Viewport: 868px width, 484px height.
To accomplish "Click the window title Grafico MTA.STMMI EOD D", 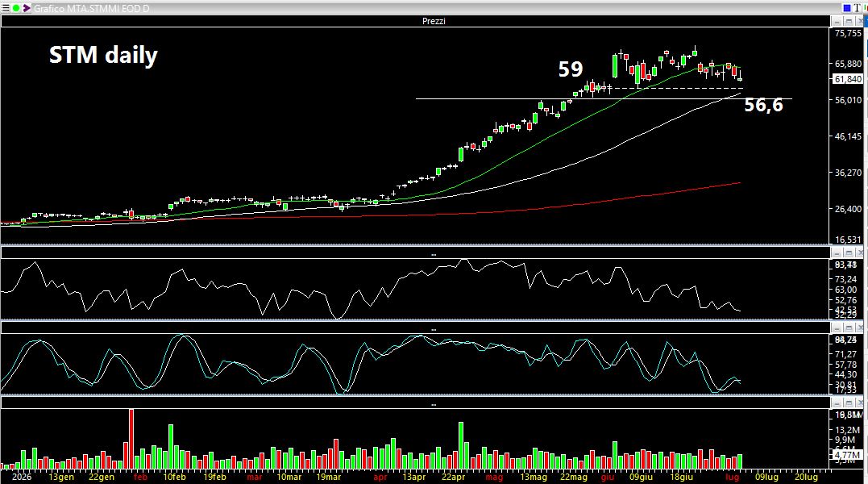I will [x=91, y=8].
